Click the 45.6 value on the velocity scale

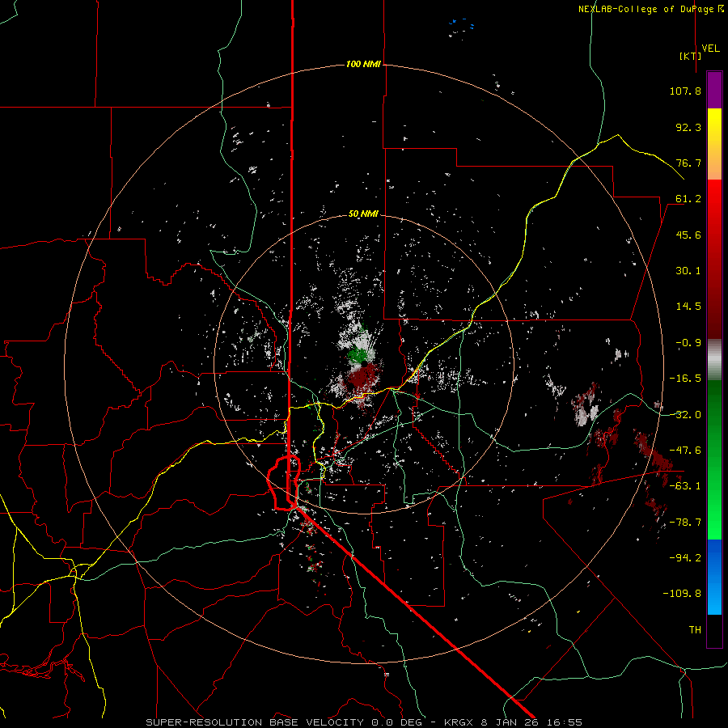(x=688, y=235)
